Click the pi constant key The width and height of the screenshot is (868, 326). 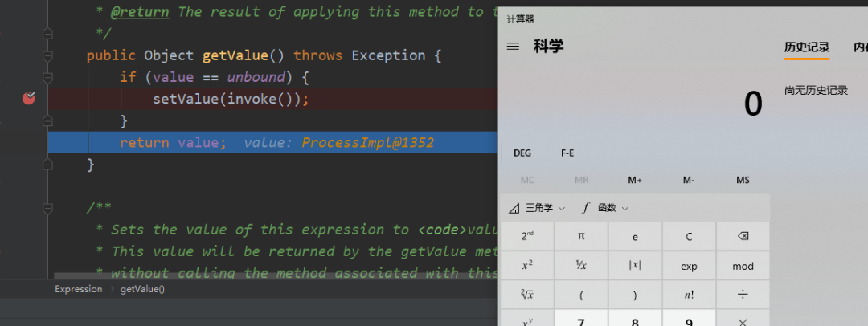click(x=581, y=236)
